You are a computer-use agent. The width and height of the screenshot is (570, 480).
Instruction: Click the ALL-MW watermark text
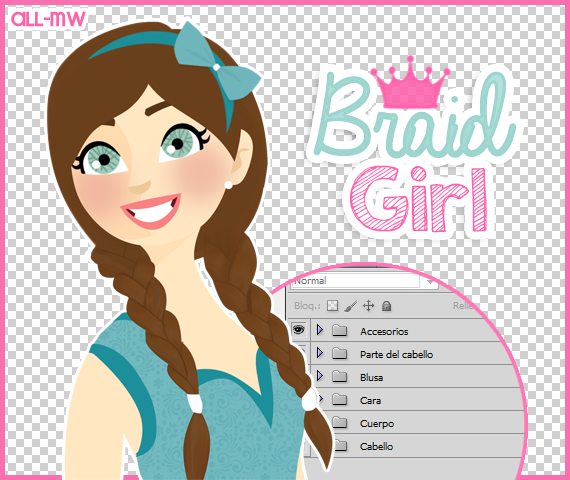(x=48, y=19)
